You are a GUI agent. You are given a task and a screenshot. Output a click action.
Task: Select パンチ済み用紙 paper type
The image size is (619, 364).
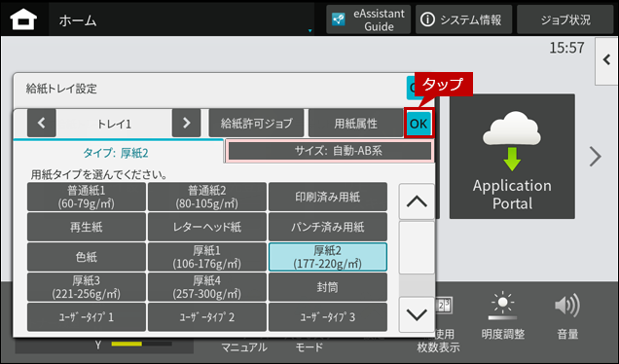pyautogui.click(x=328, y=227)
